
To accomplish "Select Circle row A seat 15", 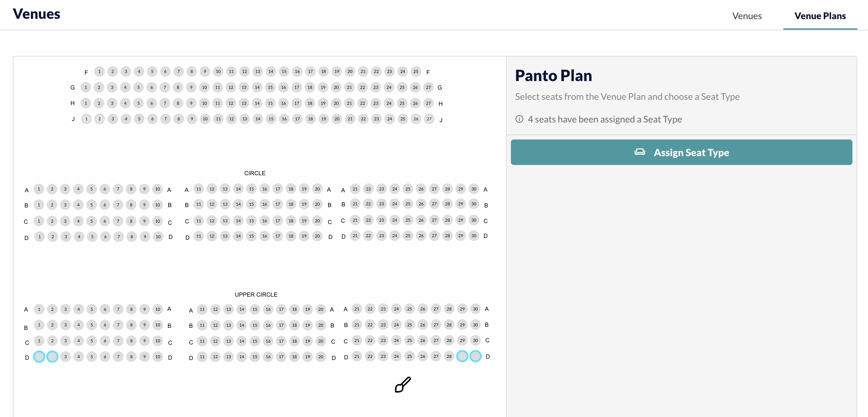I will click(x=251, y=189).
